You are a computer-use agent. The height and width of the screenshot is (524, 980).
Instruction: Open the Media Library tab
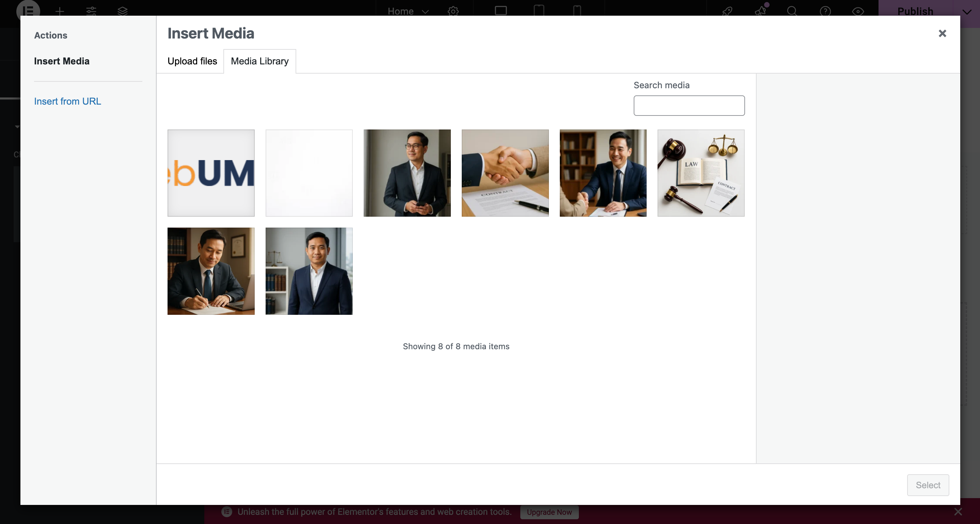coord(259,61)
